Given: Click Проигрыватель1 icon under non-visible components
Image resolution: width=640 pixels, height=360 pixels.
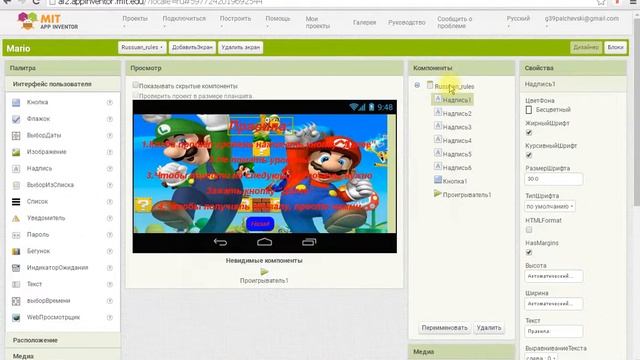Looking at the screenshot, I should [x=264, y=271].
